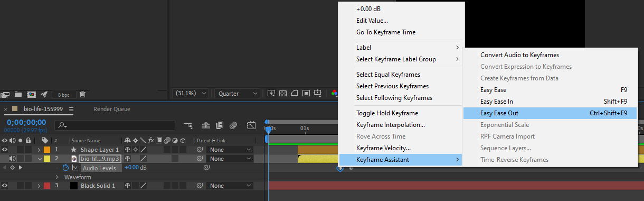This screenshot has height=201, width=644.
Task: Click the new folder icon in Project panel
Action: 18,94
